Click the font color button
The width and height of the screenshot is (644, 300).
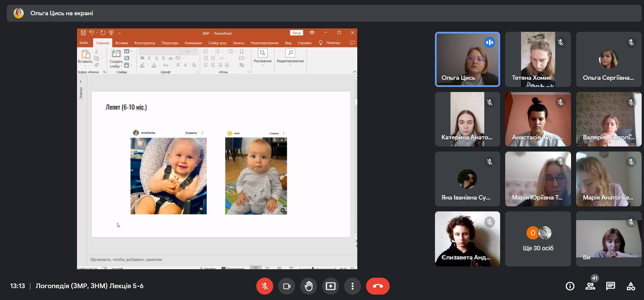[154, 65]
